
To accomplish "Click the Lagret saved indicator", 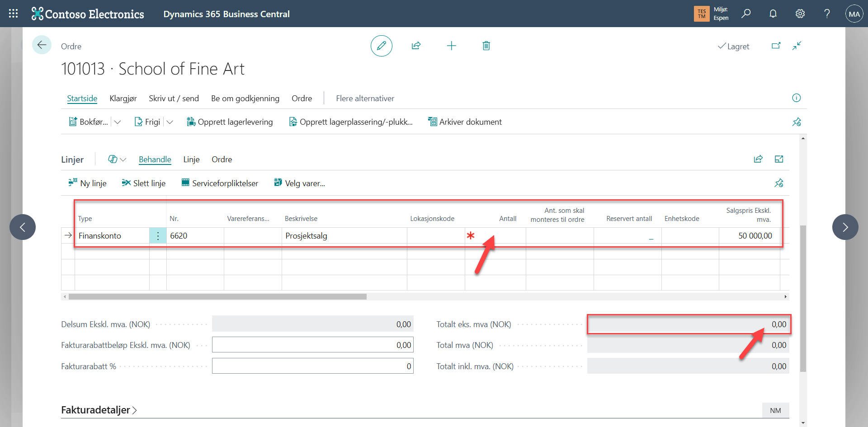I will click(x=733, y=46).
